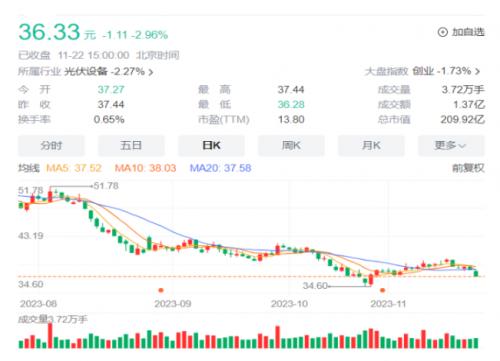Open the 光伏设备 industry chevron arrow
Screen dimensions: 500x361
click(151, 72)
